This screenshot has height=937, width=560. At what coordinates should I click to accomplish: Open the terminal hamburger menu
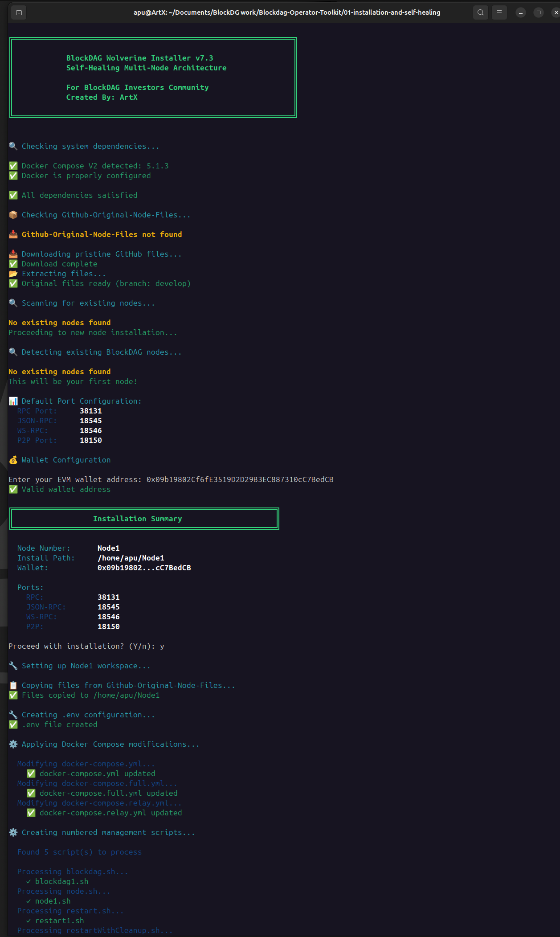click(499, 12)
